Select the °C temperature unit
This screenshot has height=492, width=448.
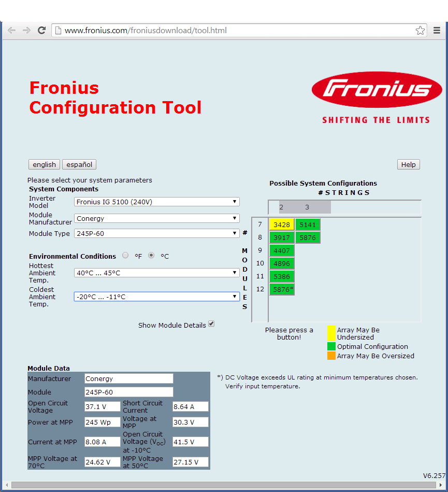point(151,256)
